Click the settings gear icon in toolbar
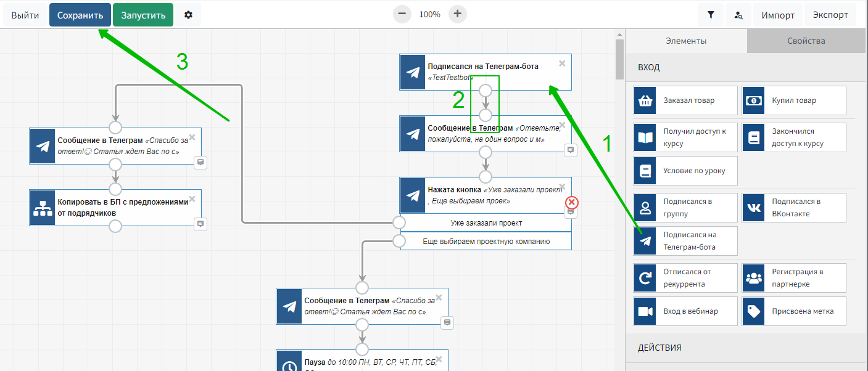 (188, 15)
